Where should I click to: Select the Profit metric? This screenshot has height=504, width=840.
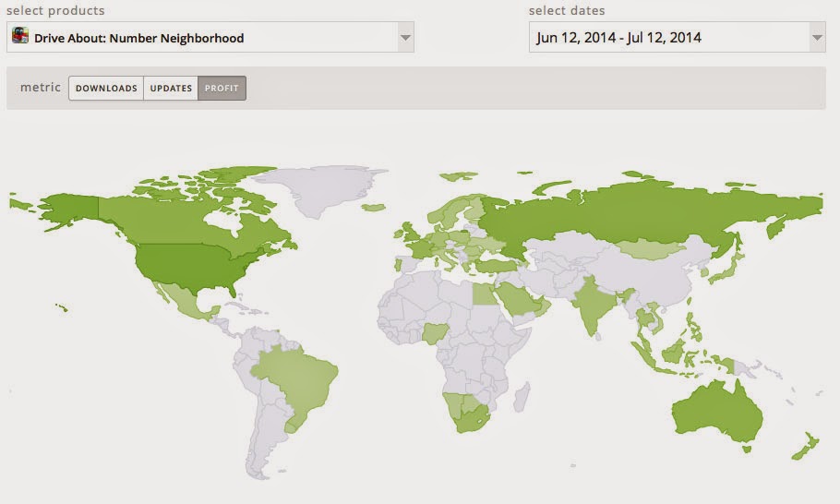222,89
